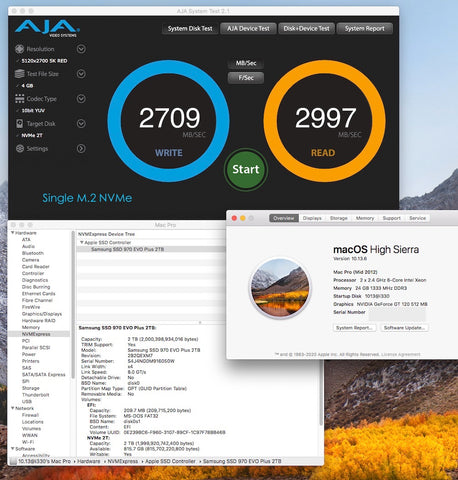Image resolution: width=458 pixels, height=480 pixels.
Task: Select Graphics/Displays in sidebar
Action: [42, 314]
